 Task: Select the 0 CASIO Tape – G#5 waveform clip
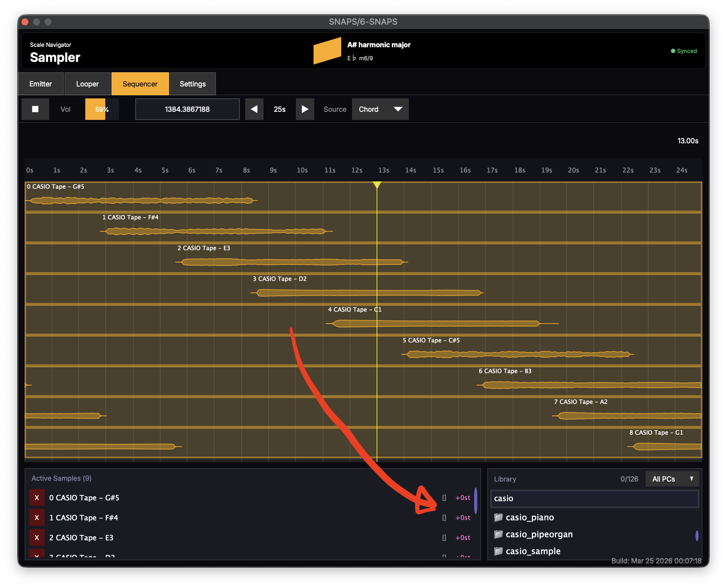[141, 200]
